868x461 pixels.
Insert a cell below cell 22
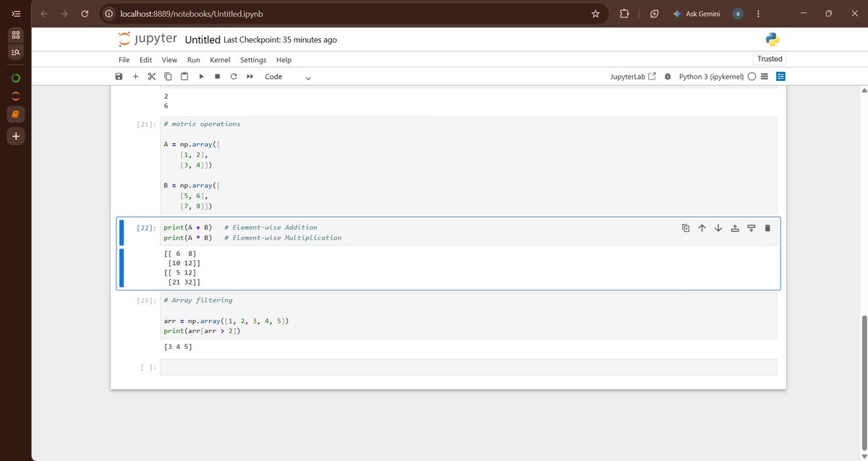point(751,228)
